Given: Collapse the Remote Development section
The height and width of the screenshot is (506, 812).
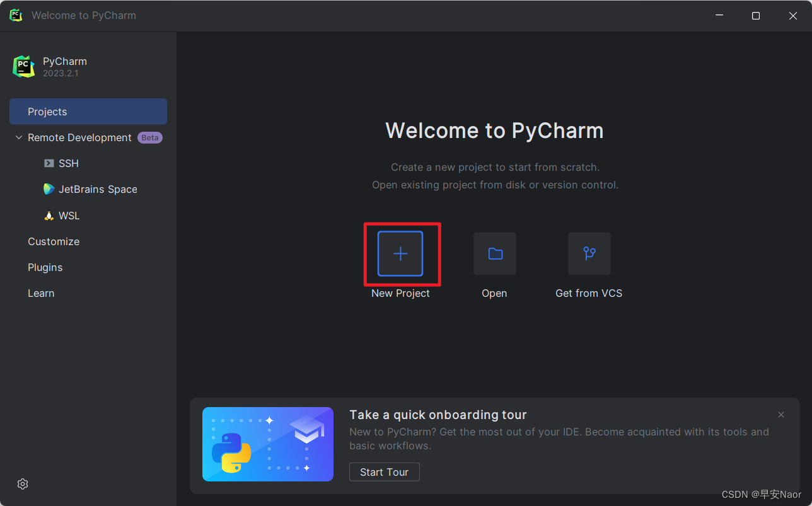Looking at the screenshot, I should [x=19, y=137].
